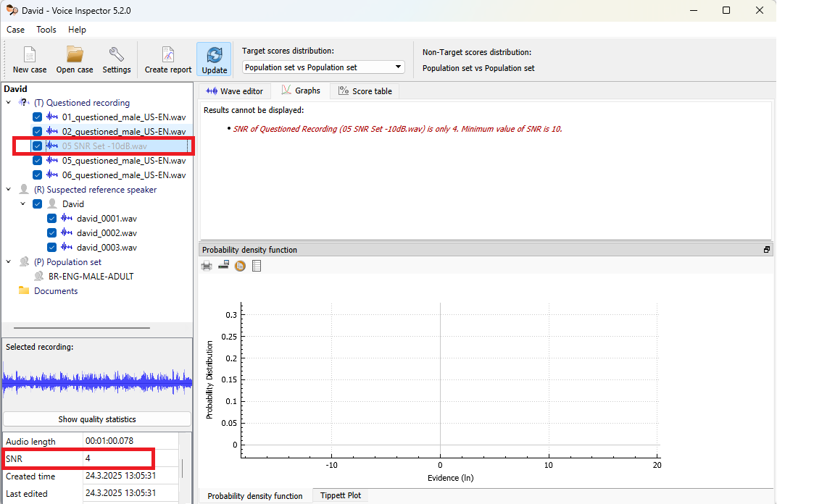
Task: Click the waveform icon of david_0003.wav
Action: [x=67, y=246]
